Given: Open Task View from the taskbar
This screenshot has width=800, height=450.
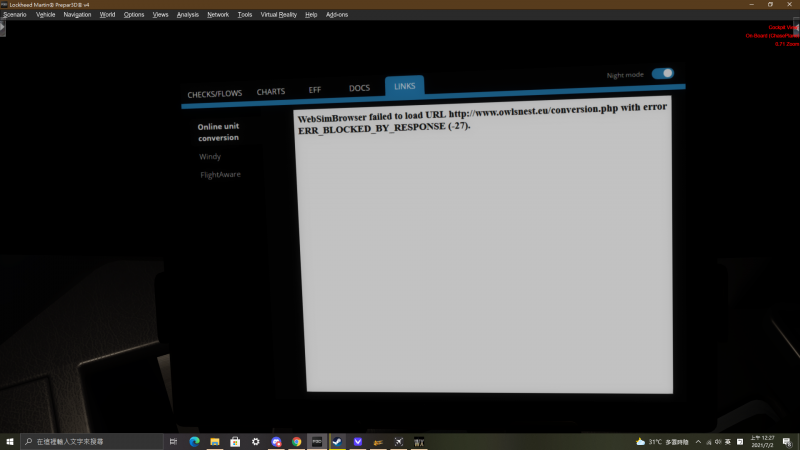Looking at the screenshot, I should tap(173, 441).
